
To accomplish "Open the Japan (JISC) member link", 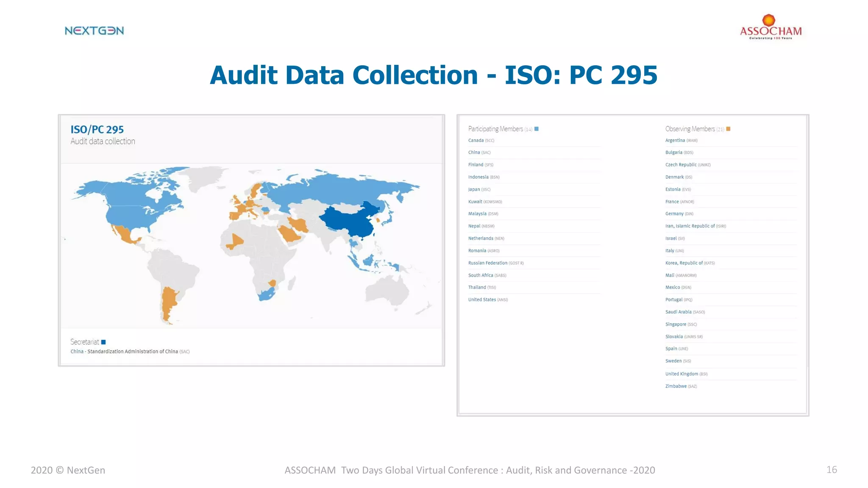I will click(479, 189).
